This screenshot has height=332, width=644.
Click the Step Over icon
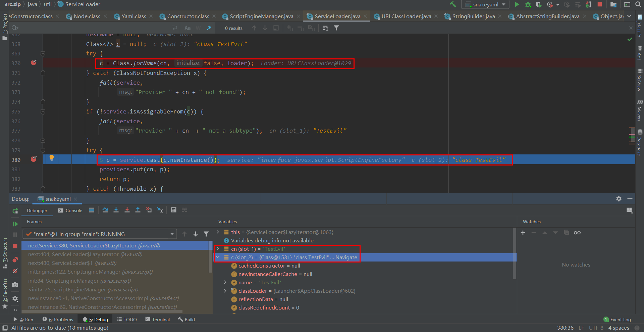105,210
